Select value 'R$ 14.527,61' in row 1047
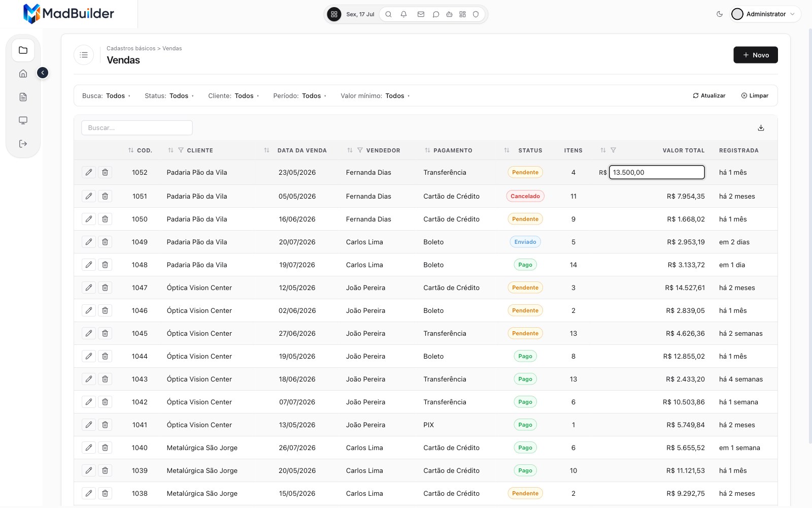 click(685, 288)
